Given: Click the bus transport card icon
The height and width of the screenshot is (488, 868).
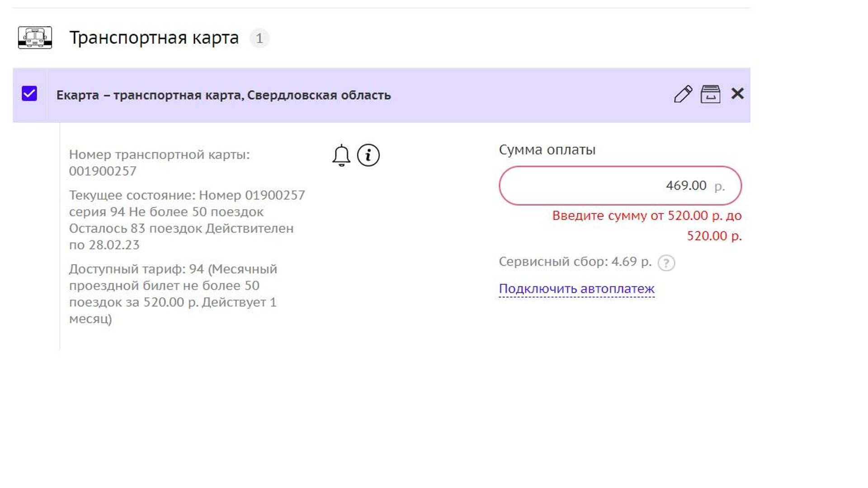Looking at the screenshot, I should pos(35,38).
